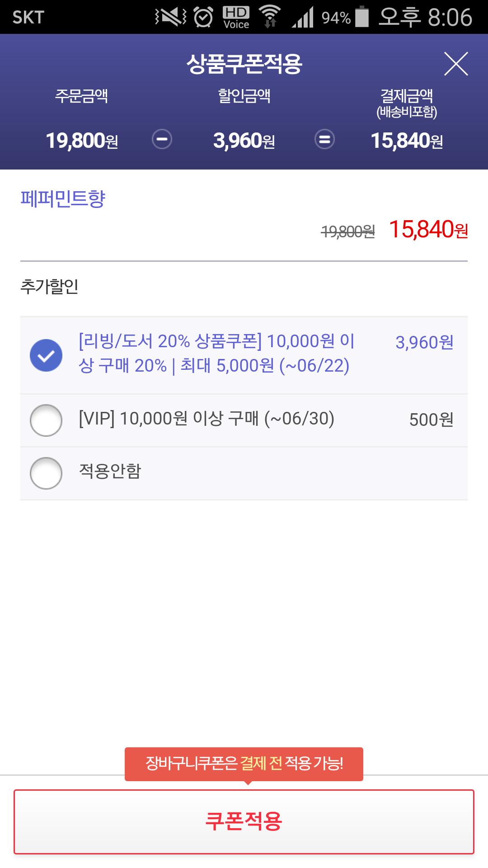Tap the 15,840원 discounted red price
This screenshot has width=488, height=868.
click(x=428, y=230)
